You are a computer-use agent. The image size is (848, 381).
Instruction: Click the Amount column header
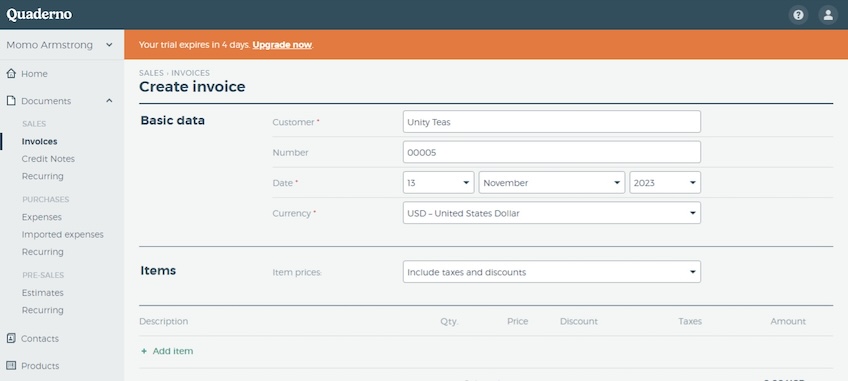(x=788, y=321)
